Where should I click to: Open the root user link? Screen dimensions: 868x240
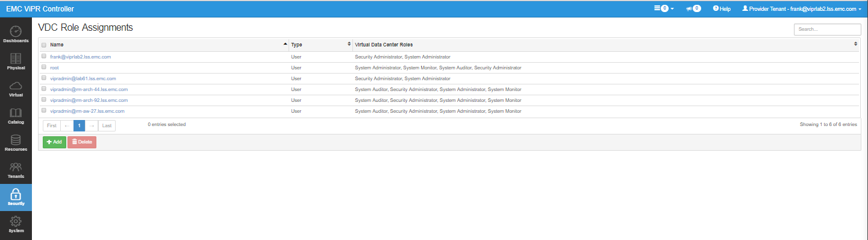54,68
